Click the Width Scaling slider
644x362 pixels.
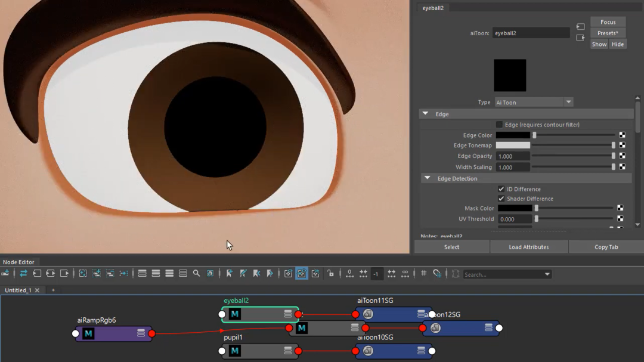(574, 167)
